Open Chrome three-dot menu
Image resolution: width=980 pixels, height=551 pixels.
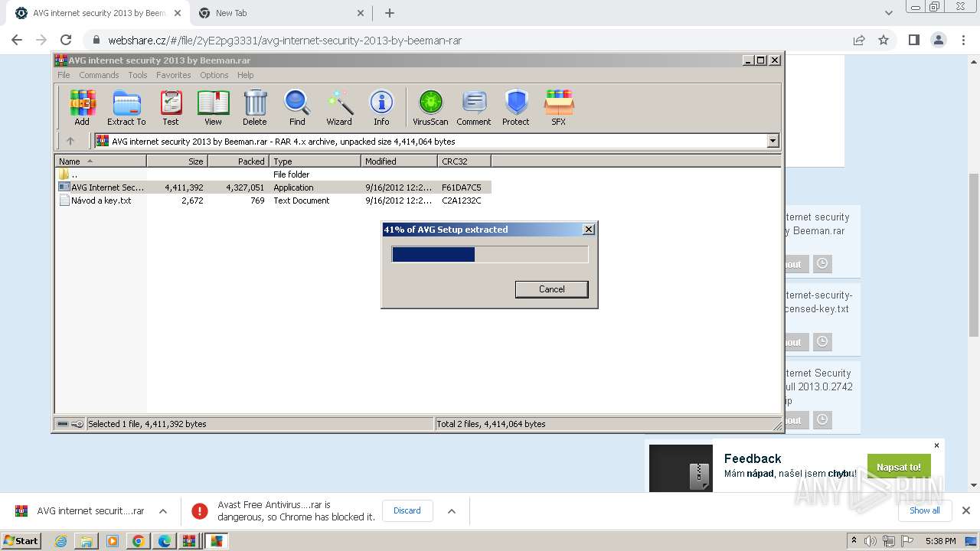[962, 40]
